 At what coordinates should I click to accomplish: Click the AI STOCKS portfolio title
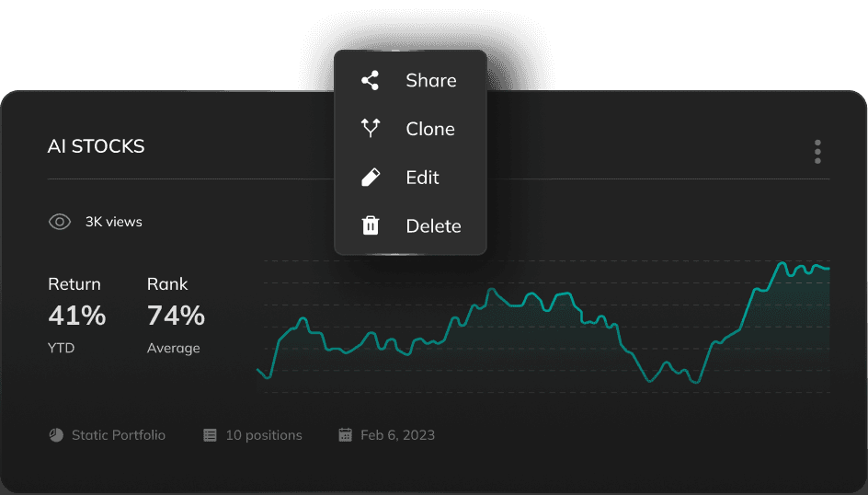tap(97, 146)
